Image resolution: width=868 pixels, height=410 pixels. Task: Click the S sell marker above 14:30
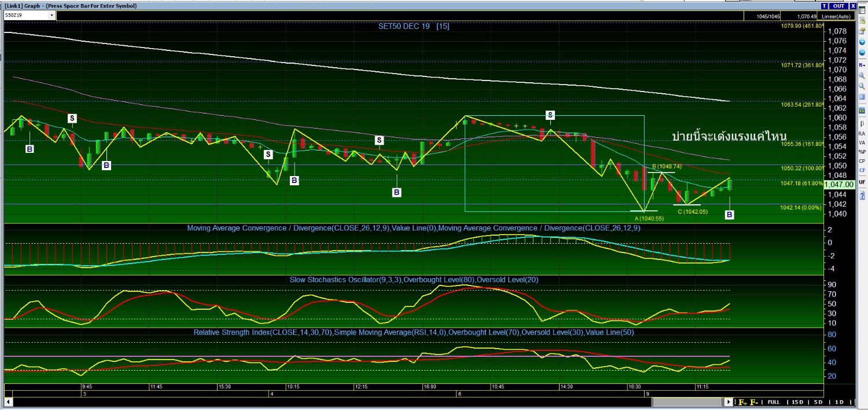[550, 115]
